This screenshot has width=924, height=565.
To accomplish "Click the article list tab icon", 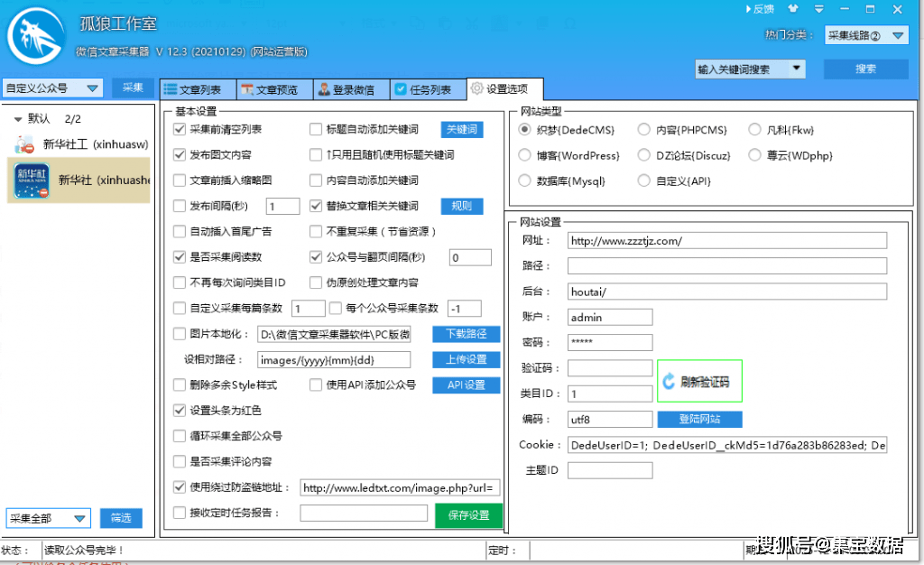I will (171, 89).
